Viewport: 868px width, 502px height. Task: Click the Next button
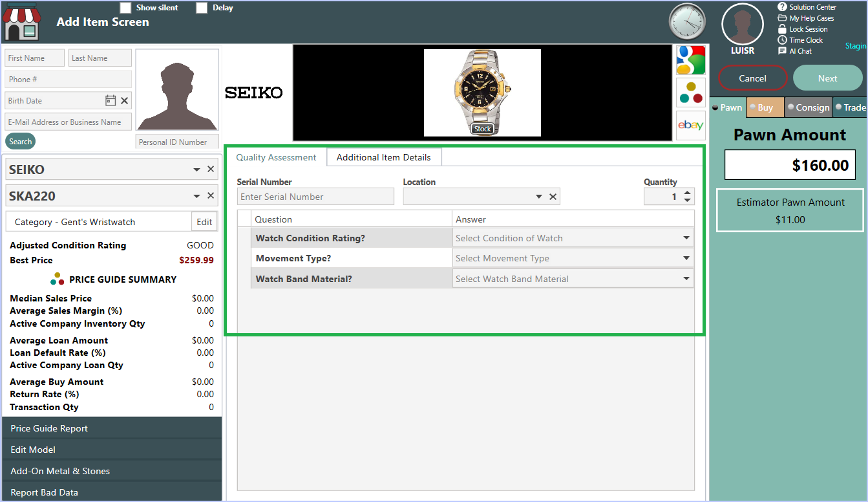pos(828,78)
